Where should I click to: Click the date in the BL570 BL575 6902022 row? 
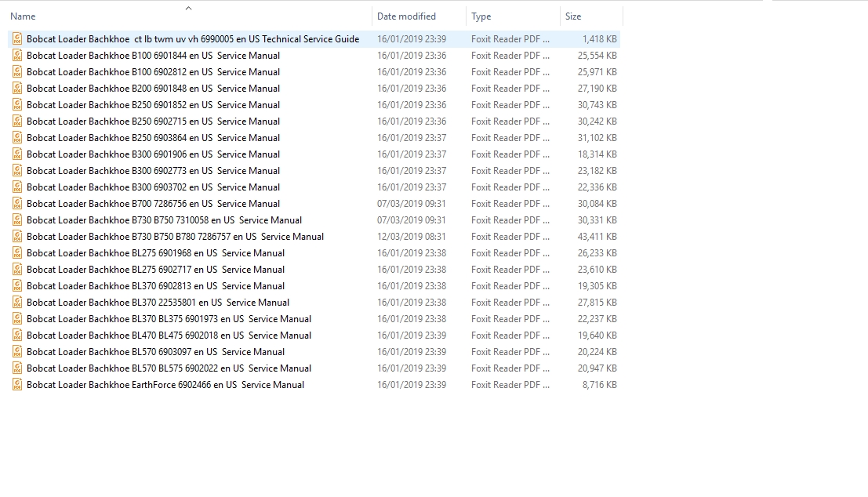tap(412, 368)
